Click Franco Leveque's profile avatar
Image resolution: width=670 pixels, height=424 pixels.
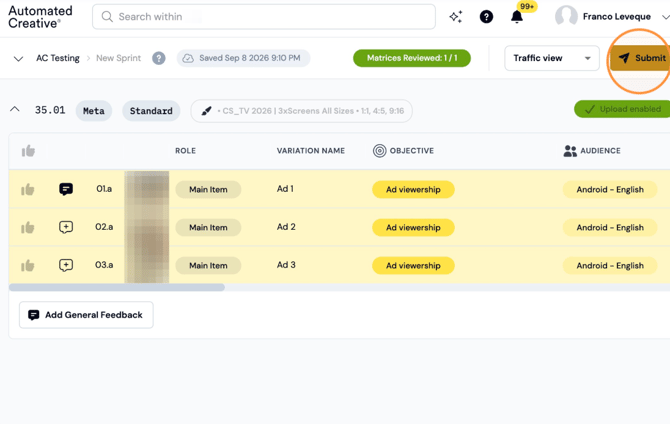point(566,16)
